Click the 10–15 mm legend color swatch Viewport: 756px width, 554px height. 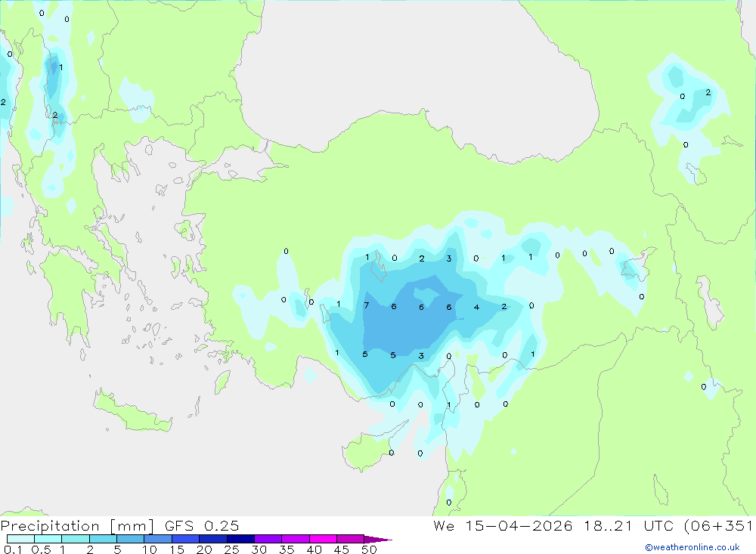tap(158, 539)
